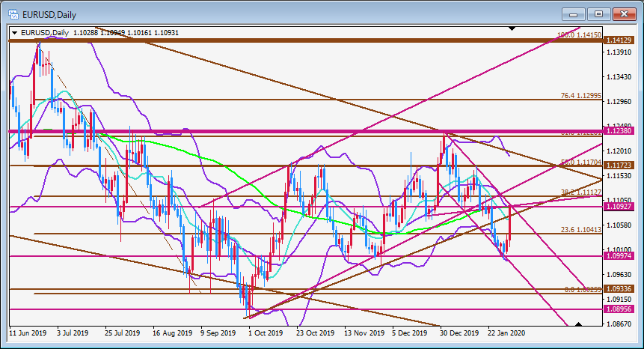The width and height of the screenshot is (644, 349).
Task: Click the Fibonacci label 0.0 1.09259
Action: coord(583,289)
